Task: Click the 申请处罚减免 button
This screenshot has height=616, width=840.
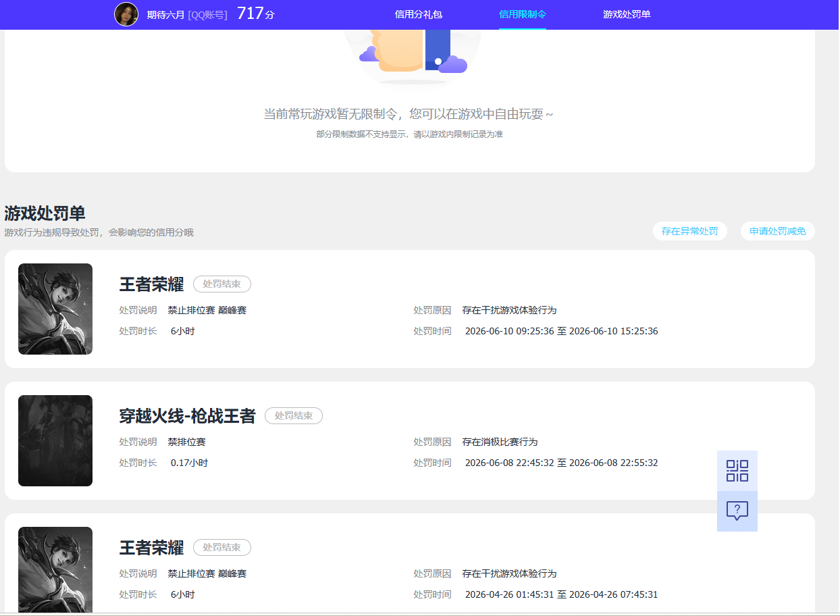Action: click(x=778, y=231)
